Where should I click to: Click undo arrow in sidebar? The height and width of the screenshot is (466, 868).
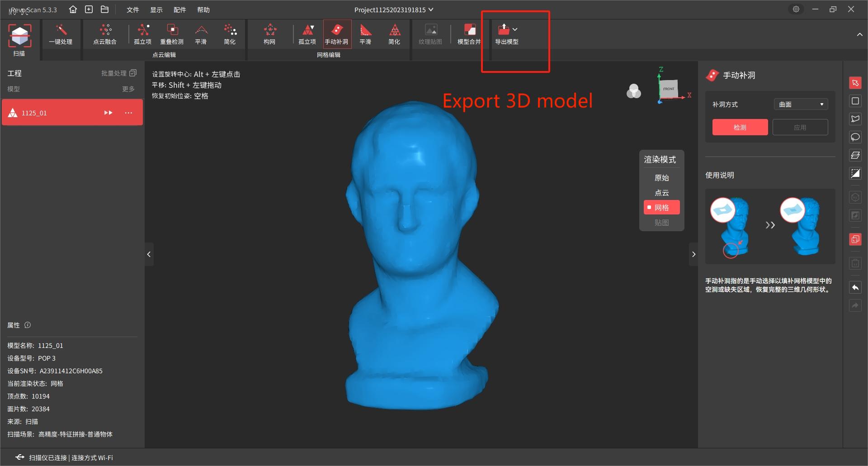[x=855, y=288]
